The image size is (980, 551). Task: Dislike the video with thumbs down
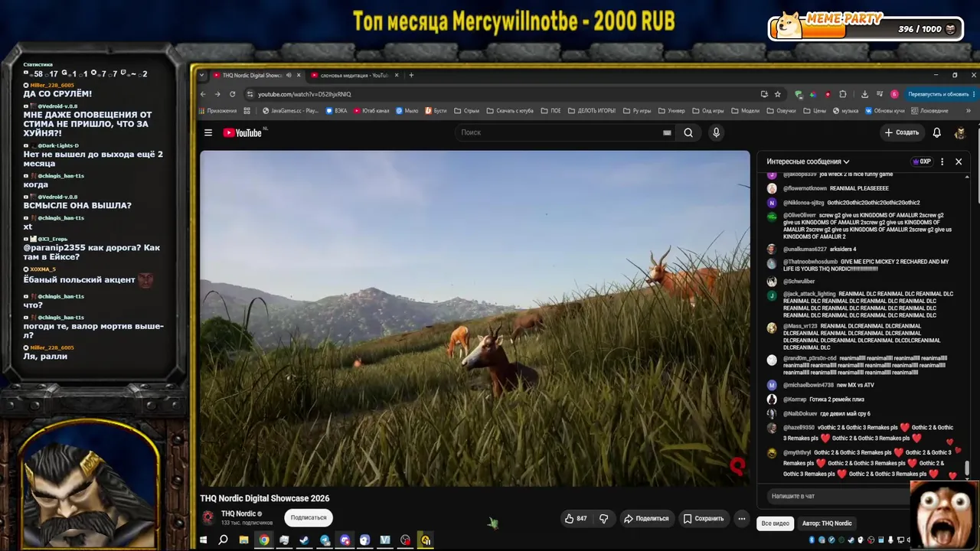point(603,518)
